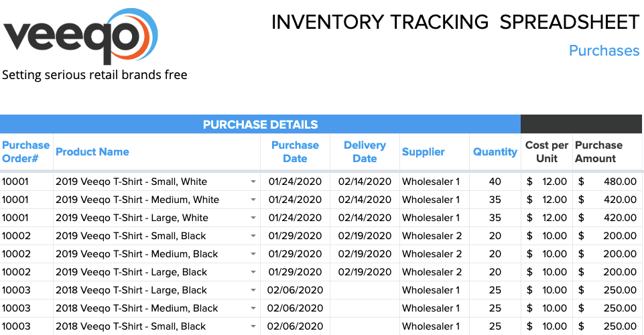The image size is (644, 335).
Task: Click the Purchases heading link
Action: pos(604,51)
